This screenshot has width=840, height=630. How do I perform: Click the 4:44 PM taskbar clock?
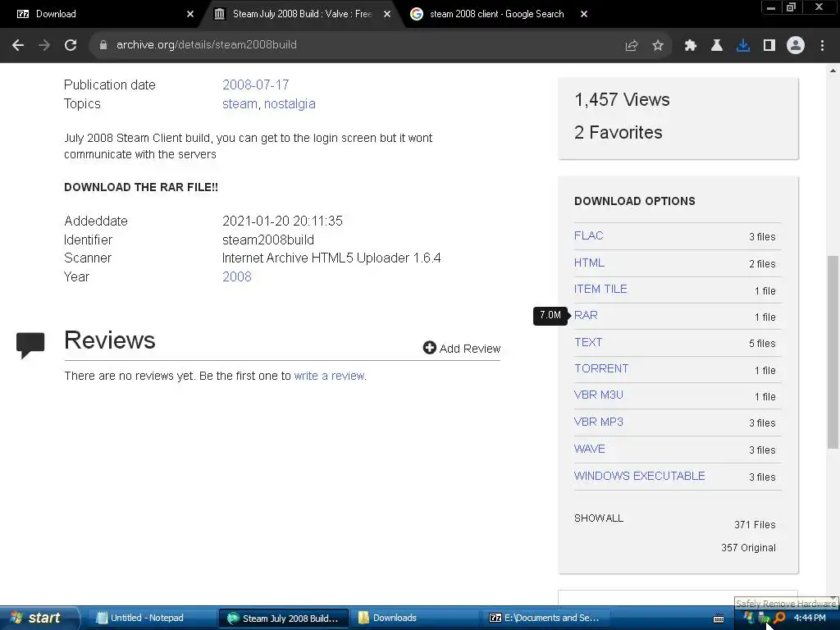810,619
